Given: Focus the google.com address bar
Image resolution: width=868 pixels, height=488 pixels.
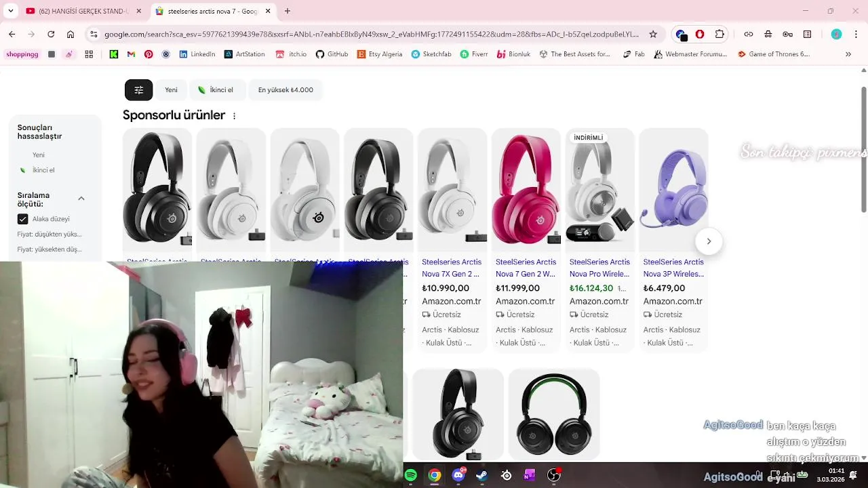Looking at the screenshot, I should point(370,34).
